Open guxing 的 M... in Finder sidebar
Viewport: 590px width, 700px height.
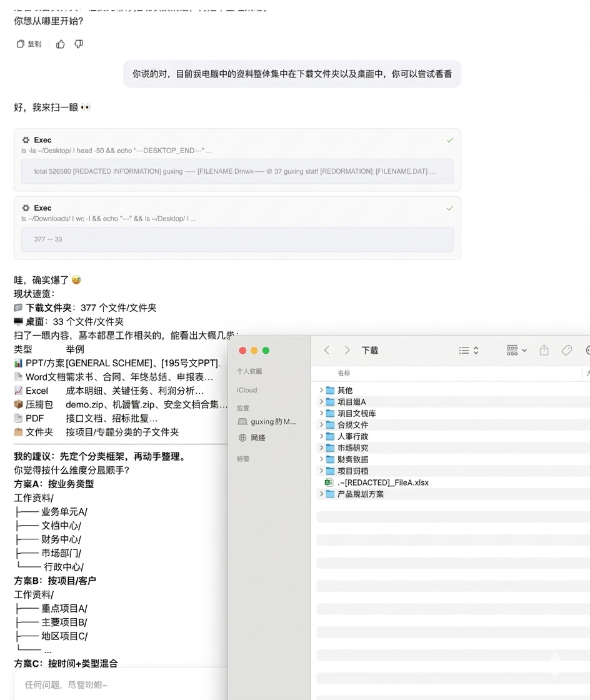click(267, 421)
